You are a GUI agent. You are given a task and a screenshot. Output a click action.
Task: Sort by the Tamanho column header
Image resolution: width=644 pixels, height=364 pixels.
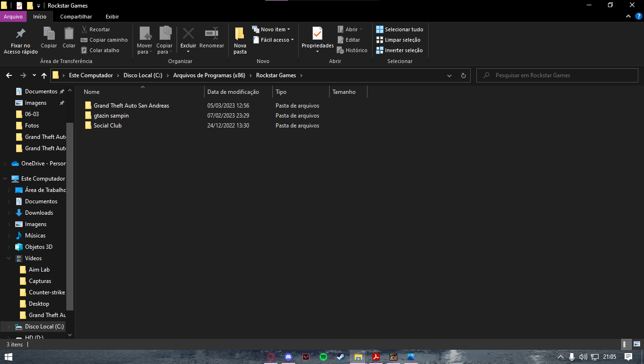[x=348, y=92]
